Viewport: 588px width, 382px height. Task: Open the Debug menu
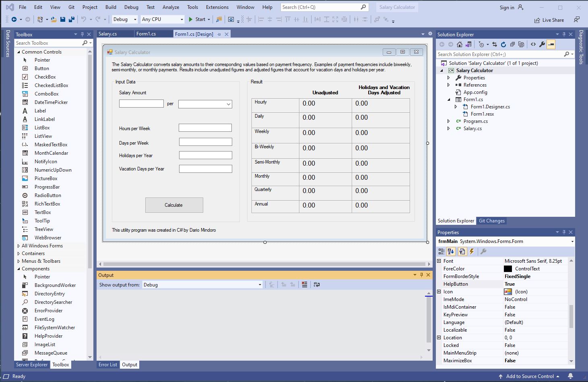[131, 7]
